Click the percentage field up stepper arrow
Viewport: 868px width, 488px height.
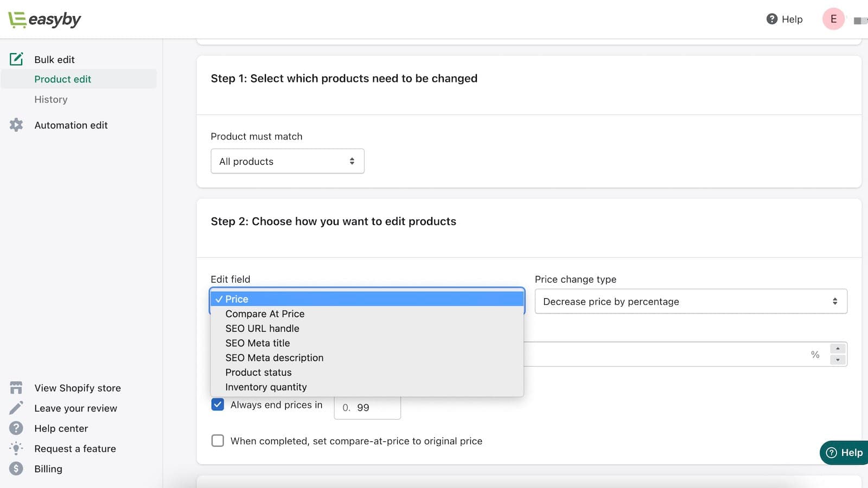[x=838, y=350]
